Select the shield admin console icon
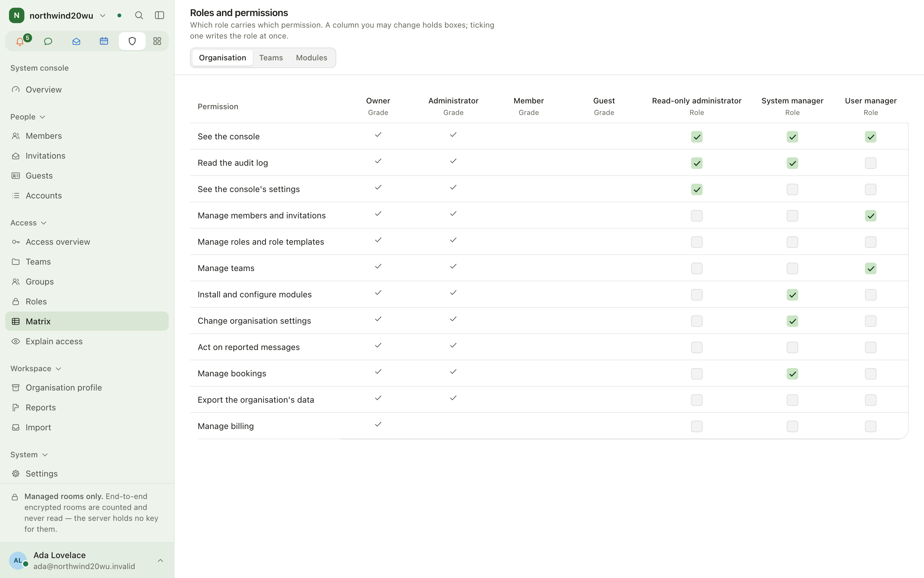 132,41
